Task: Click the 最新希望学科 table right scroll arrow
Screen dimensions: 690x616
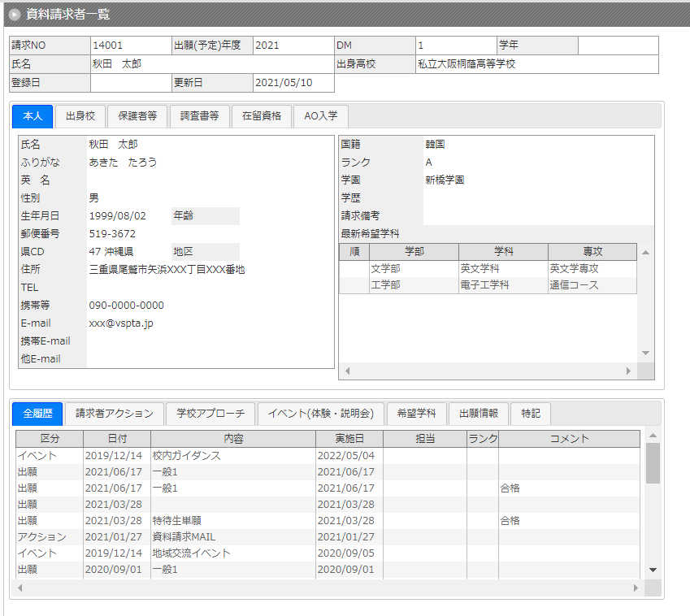Action: point(628,371)
